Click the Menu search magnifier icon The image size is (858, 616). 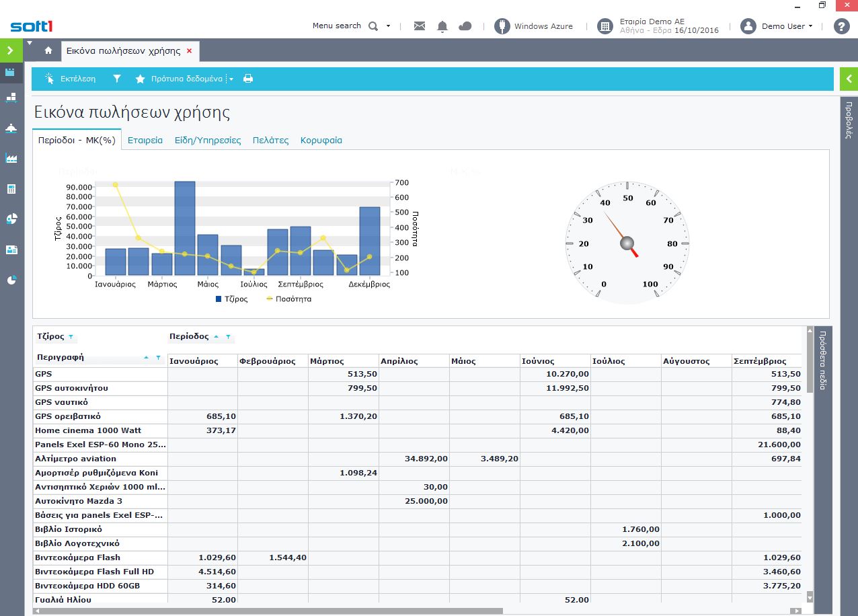tap(374, 26)
